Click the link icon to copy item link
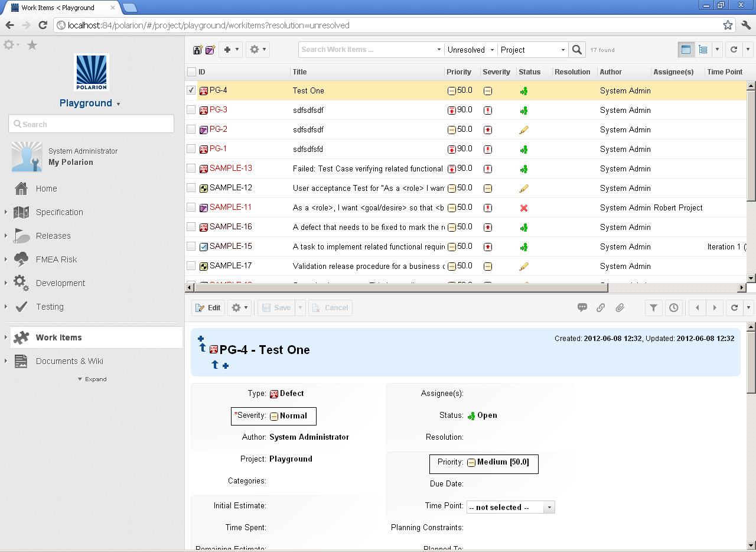756x552 pixels. (601, 307)
